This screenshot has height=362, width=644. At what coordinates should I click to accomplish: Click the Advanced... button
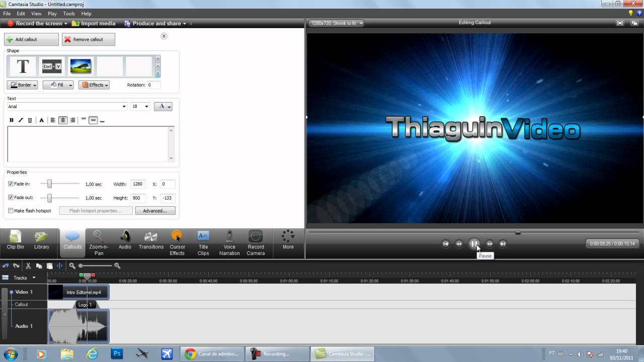click(155, 211)
